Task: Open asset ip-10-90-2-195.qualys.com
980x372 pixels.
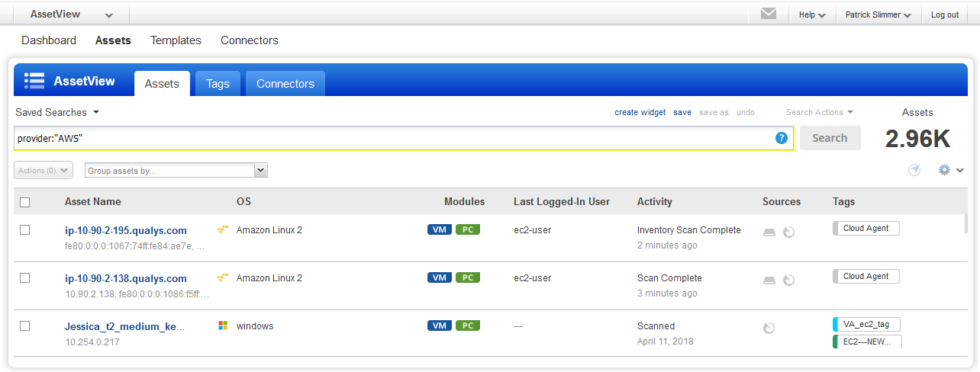Action: pyautogui.click(x=126, y=230)
